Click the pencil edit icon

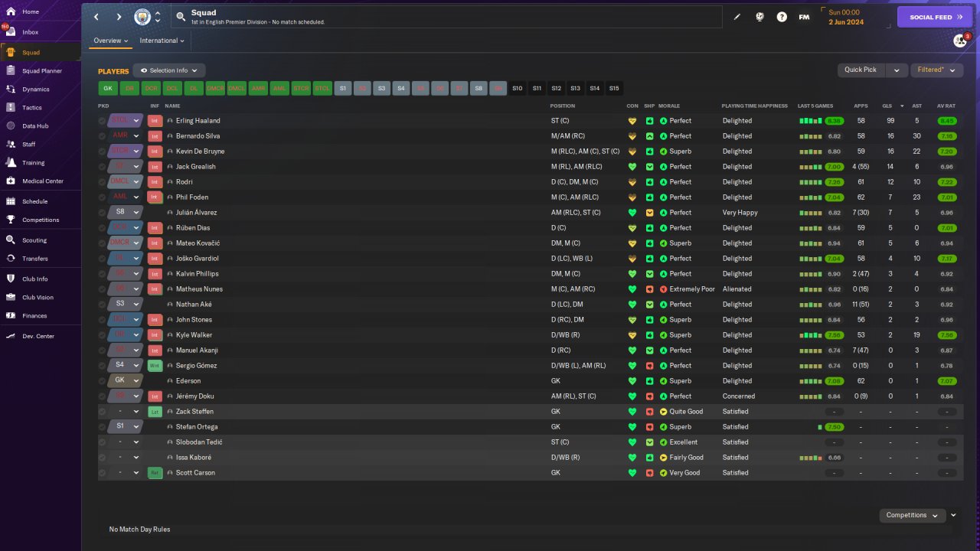point(737,17)
